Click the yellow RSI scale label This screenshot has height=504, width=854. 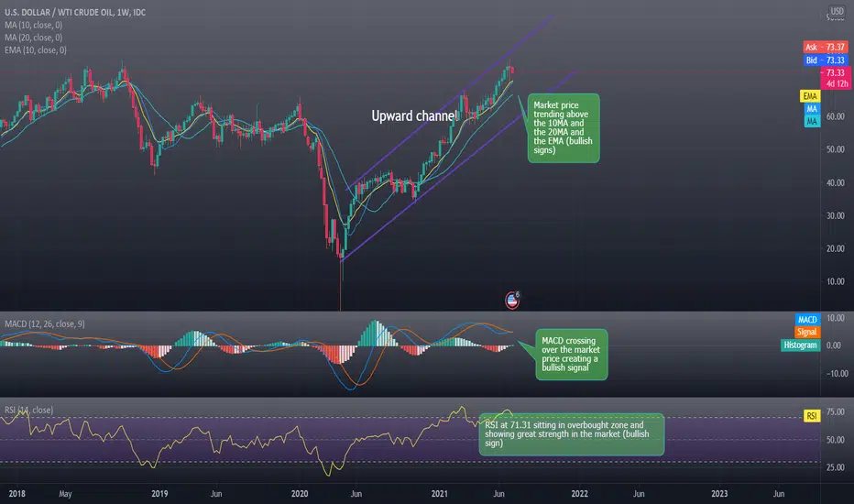pos(812,416)
